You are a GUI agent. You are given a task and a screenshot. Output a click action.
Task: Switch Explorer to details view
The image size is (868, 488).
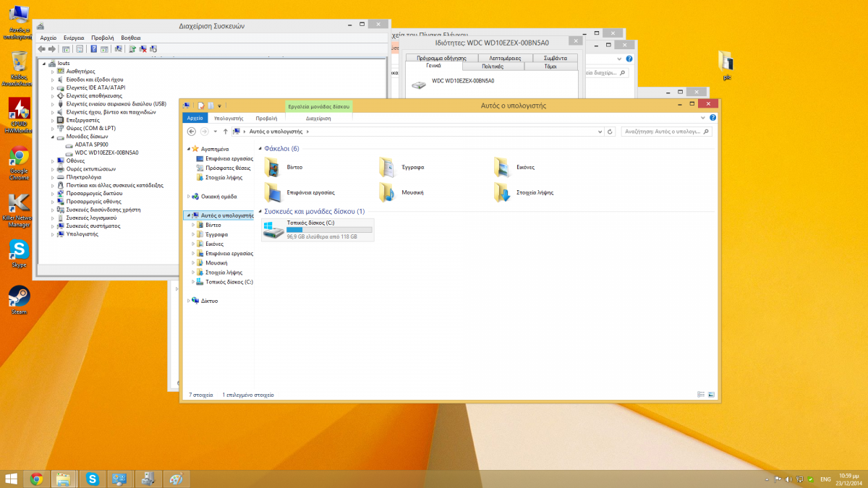click(701, 395)
